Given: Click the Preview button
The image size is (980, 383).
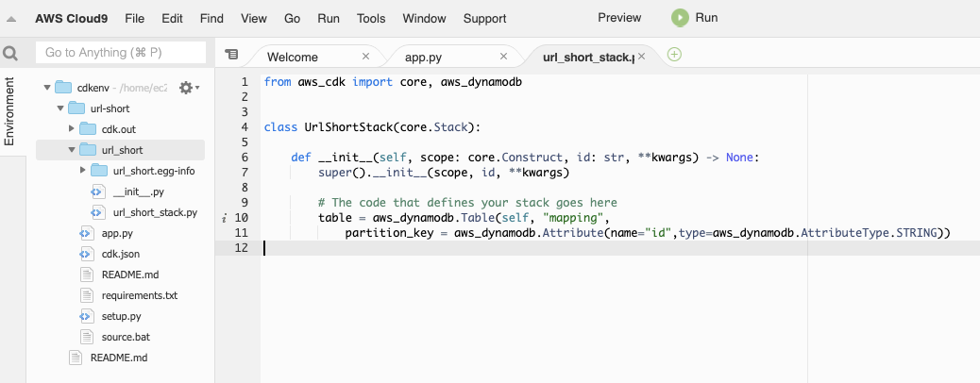Looking at the screenshot, I should 619,18.
